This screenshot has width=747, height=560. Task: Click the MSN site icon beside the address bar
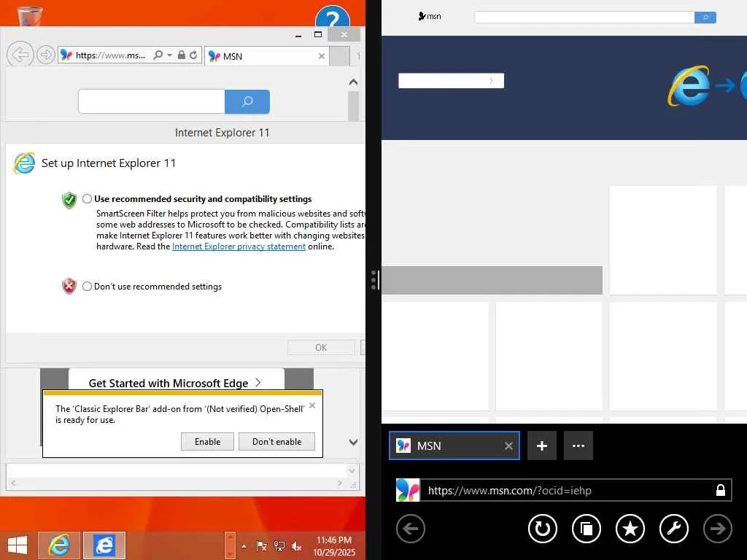click(x=408, y=490)
